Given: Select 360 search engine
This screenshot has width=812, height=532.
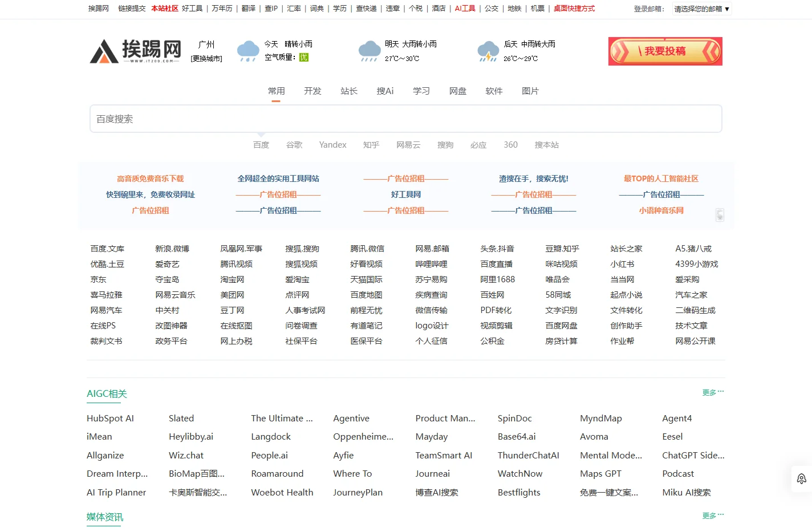Looking at the screenshot, I should (x=511, y=145).
